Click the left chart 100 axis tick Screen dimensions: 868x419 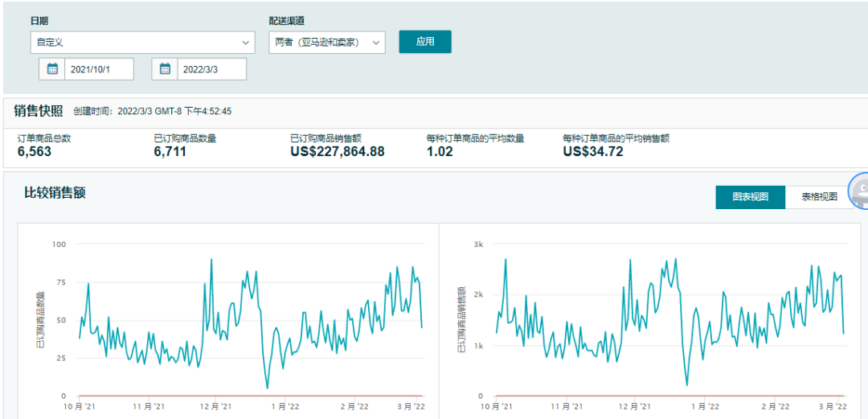(x=59, y=244)
